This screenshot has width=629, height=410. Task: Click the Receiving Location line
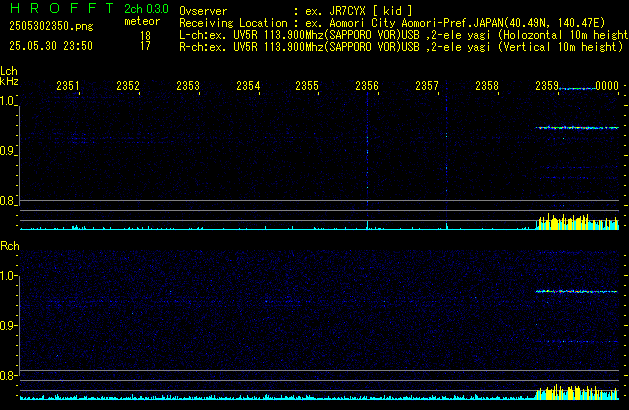pyautogui.click(x=392, y=23)
